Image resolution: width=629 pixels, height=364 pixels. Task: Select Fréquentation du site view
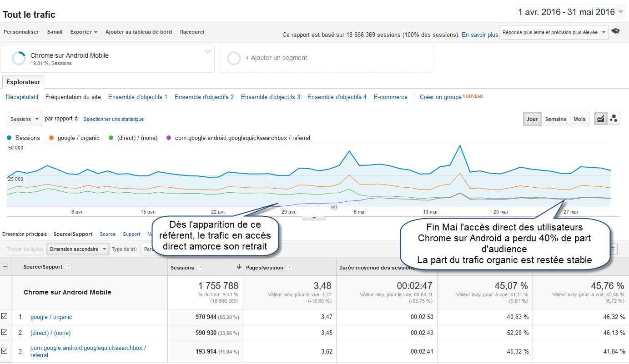(73, 97)
